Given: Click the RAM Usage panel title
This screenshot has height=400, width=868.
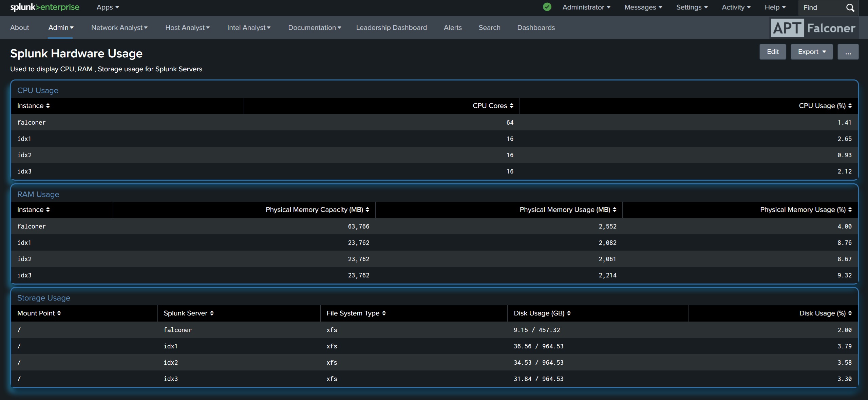Looking at the screenshot, I should (x=38, y=195).
